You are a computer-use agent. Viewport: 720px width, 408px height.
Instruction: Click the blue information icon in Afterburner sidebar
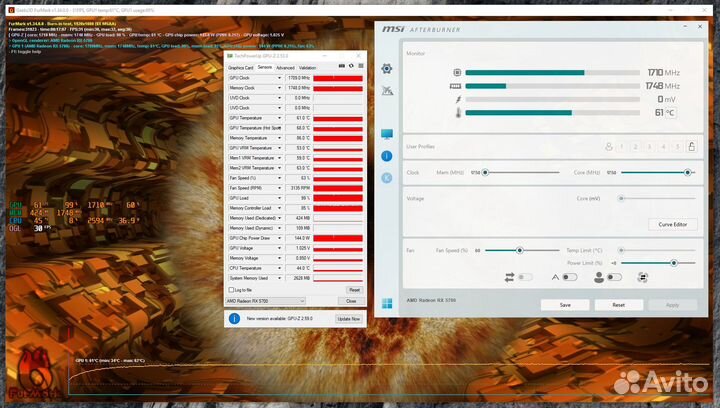[387, 156]
